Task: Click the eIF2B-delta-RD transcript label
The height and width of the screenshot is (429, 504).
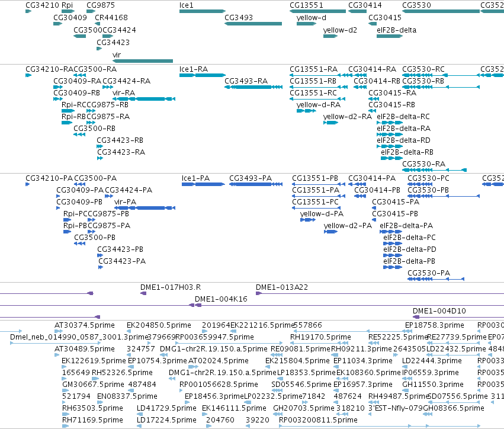Action: coord(403,140)
